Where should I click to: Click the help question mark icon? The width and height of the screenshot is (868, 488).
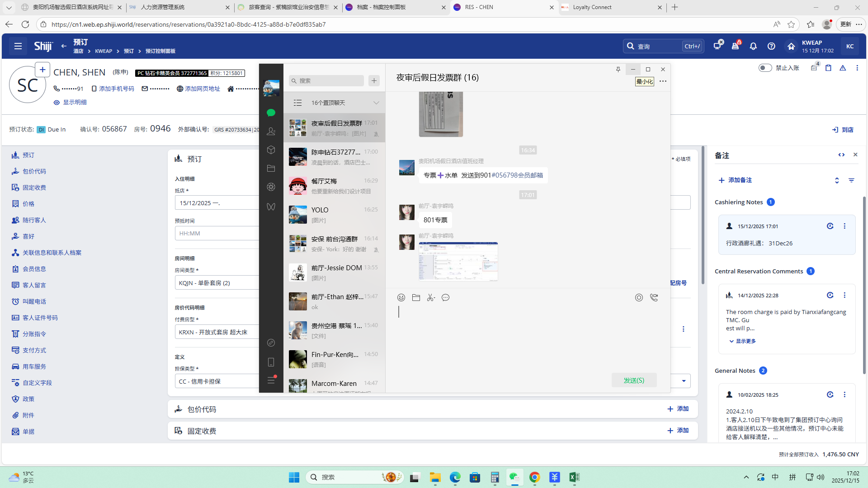coord(771,46)
